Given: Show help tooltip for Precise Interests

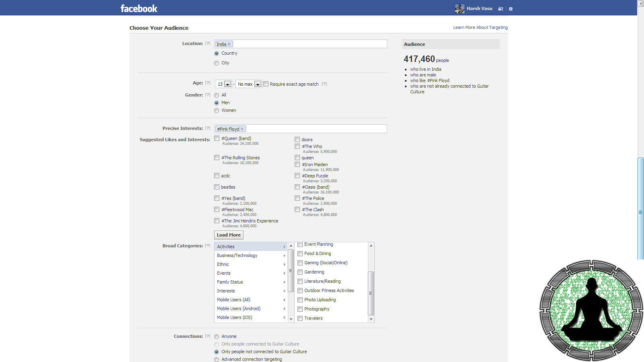Looking at the screenshot, I should click(208, 128).
